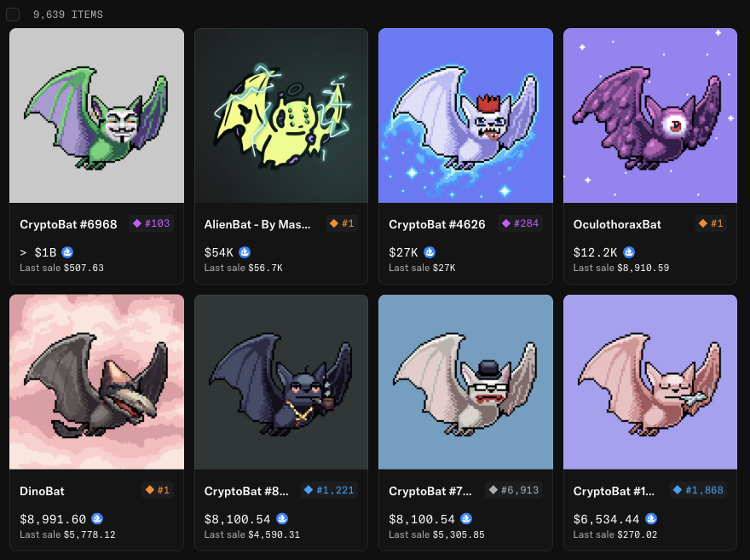Click the purple #284 rarity badge
The image size is (750, 560).
(521, 223)
